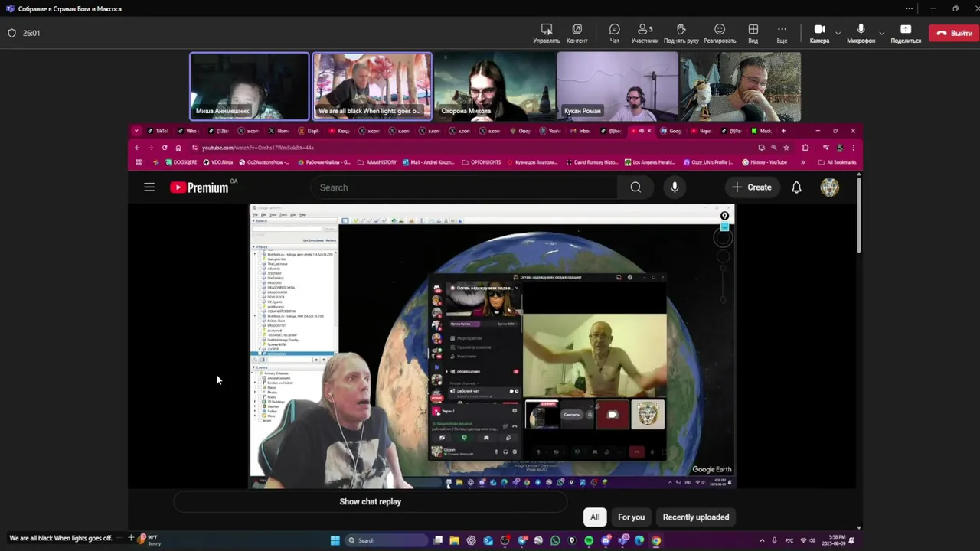Click the shared browser's home button
Screen dimensions: 980x551
(178, 148)
